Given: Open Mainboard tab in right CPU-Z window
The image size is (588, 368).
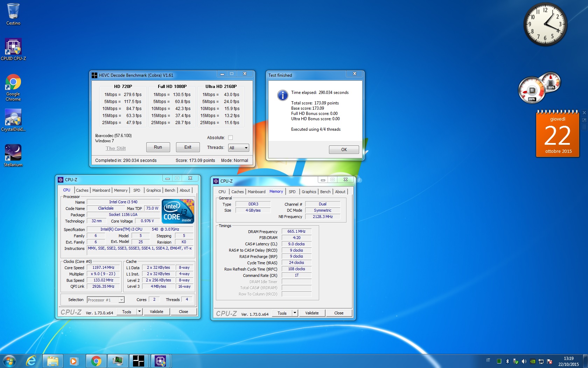Looking at the screenshot, I should (x=257, y=192).
